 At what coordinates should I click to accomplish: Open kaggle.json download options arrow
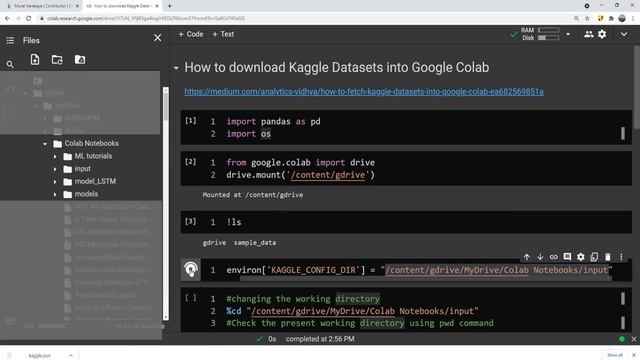click(71, 356)
